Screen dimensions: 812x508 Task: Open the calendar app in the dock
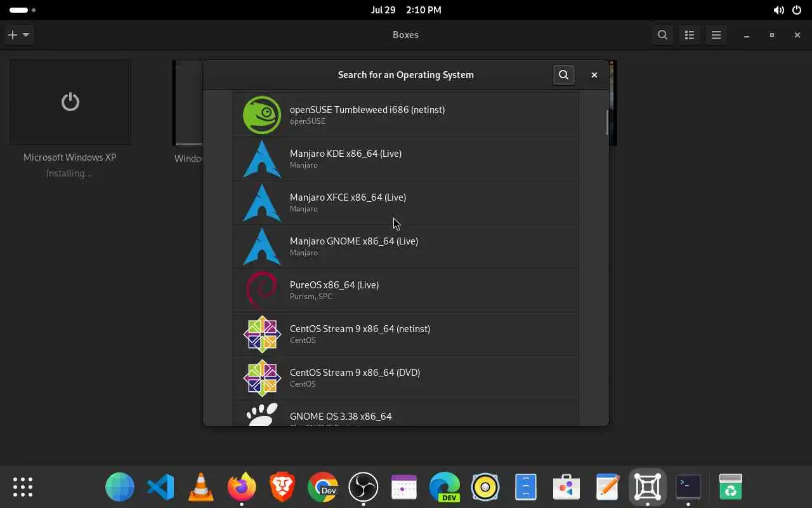tap(404, 487)
